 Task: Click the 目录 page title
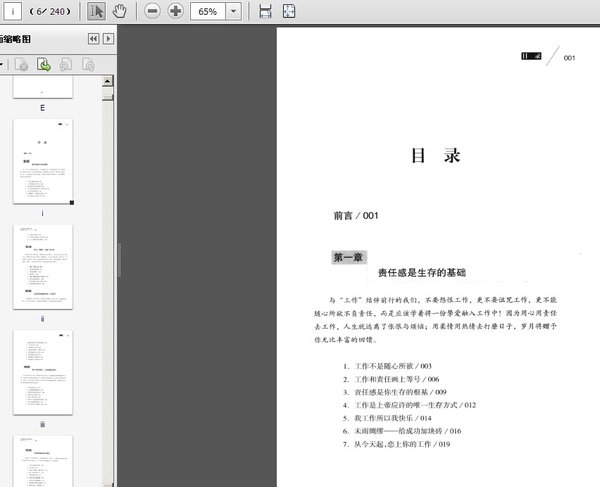[435, 156]
